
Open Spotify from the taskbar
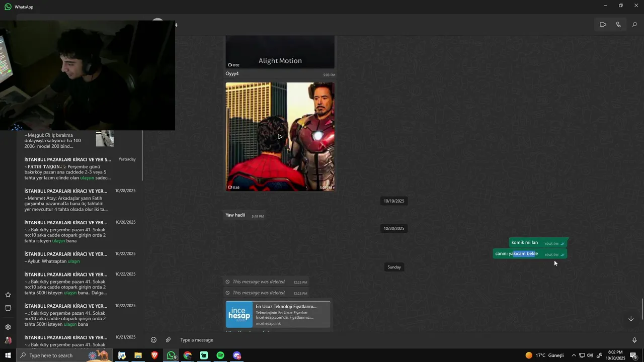click(x=220, y=355)
